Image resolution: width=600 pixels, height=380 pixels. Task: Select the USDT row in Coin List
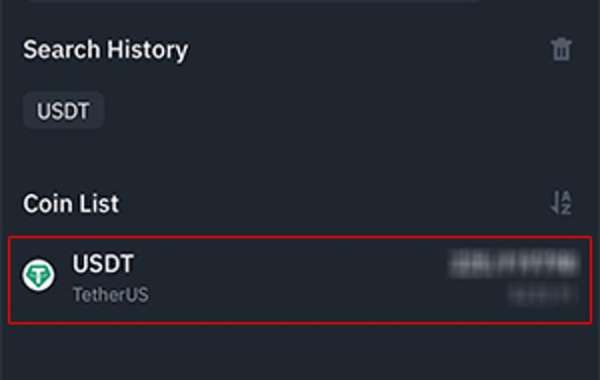coord(300,280)
